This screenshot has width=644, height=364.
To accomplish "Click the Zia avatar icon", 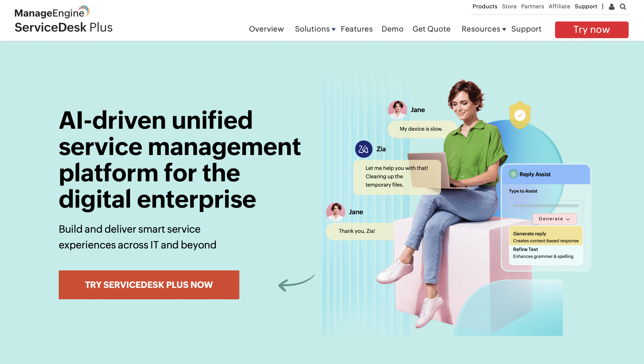I will (364, 149).
